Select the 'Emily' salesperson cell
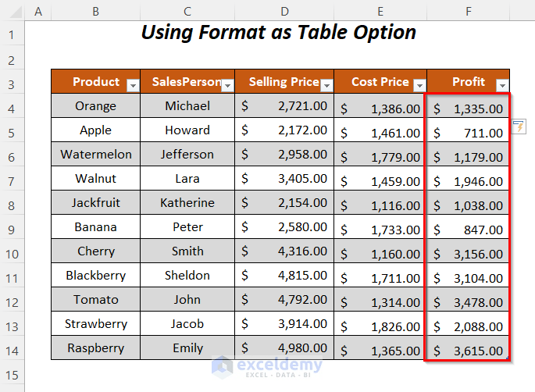535x392 pixels. [x=187, y=348]
